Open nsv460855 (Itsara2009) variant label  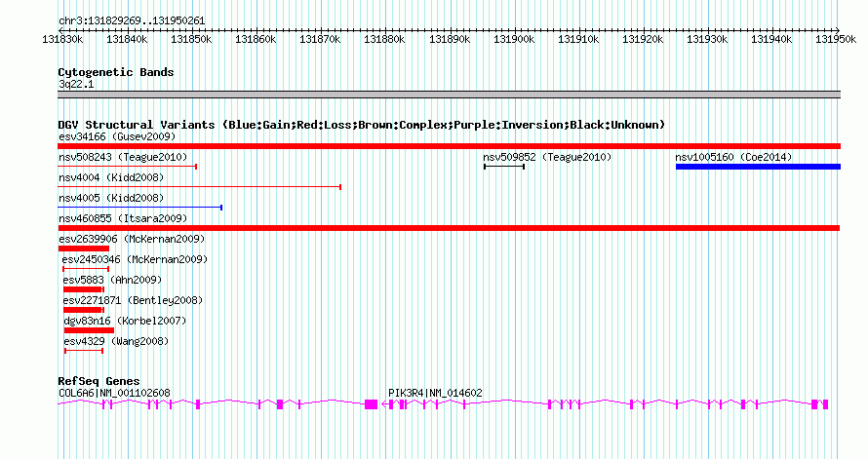pos(123,218)
